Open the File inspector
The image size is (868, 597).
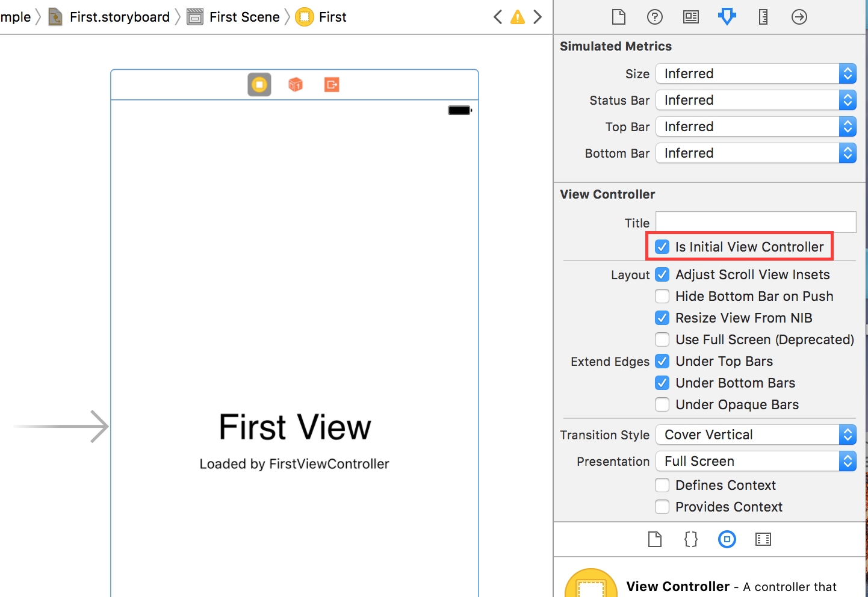tap(618, 17)
